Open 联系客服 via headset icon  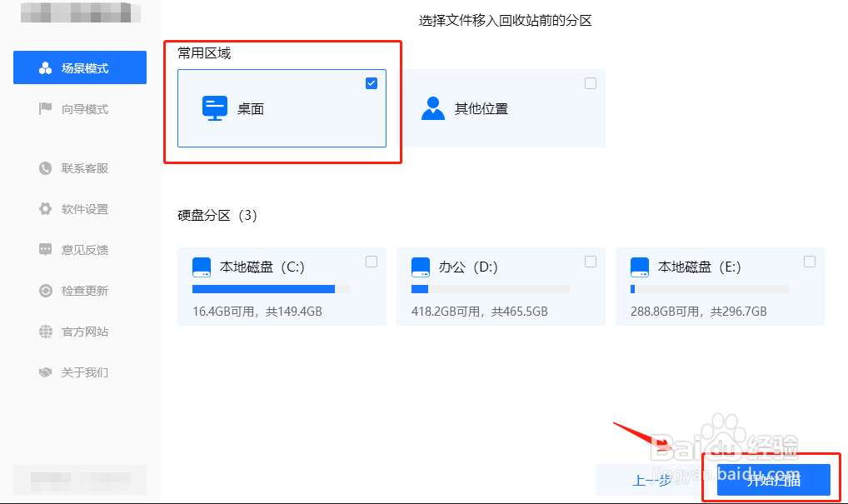pyautogui.click(x=44, y=168)
